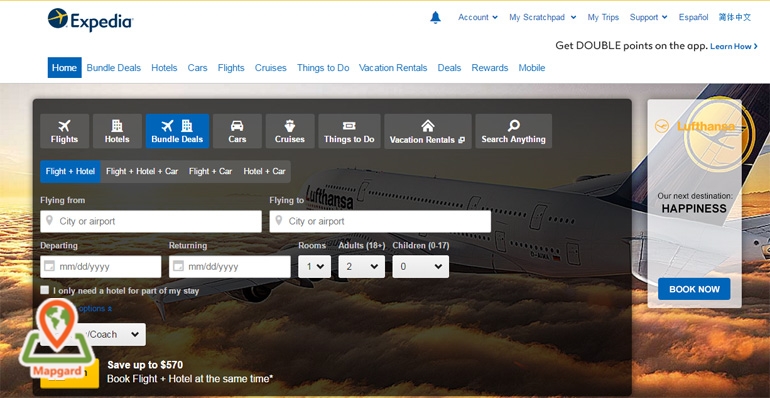Select the Cruises search tab

click(290, 131)
